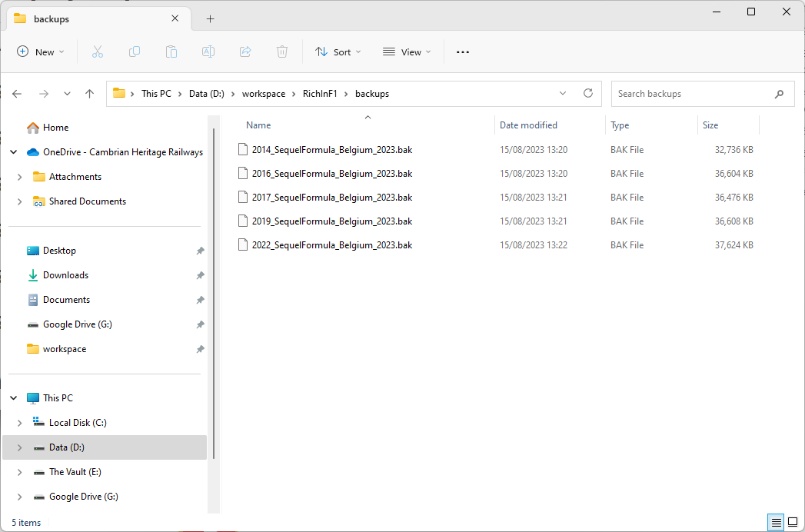Viewport: 805px width, 532px height.
Task: Click the pin icon next to Documents
Action: click(200, 300)
